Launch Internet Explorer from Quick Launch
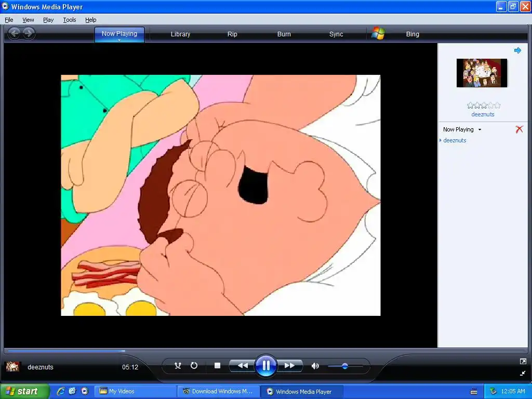The height and width of the screenshot is (399, 532). (61, 391)
